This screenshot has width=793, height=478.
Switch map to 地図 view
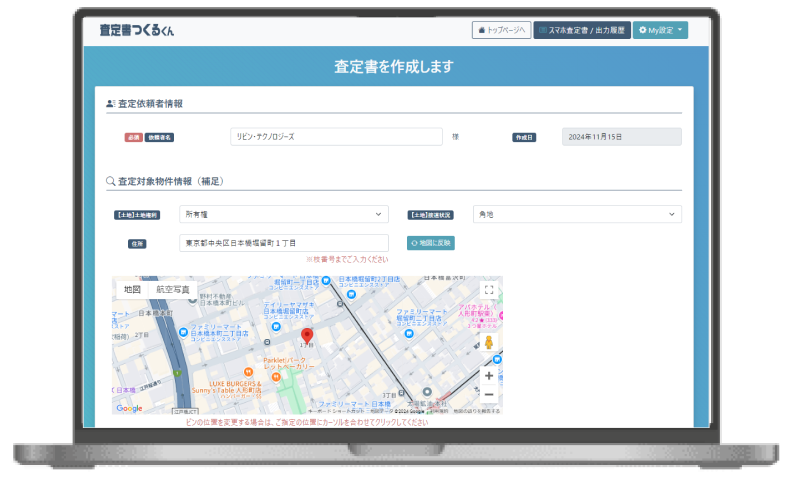coord(132,289)
